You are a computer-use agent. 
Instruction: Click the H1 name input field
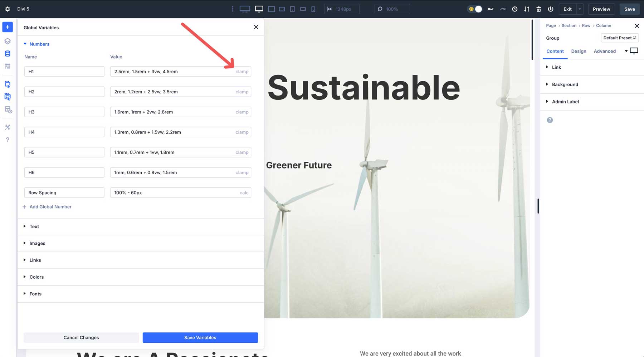click(64, 72)
